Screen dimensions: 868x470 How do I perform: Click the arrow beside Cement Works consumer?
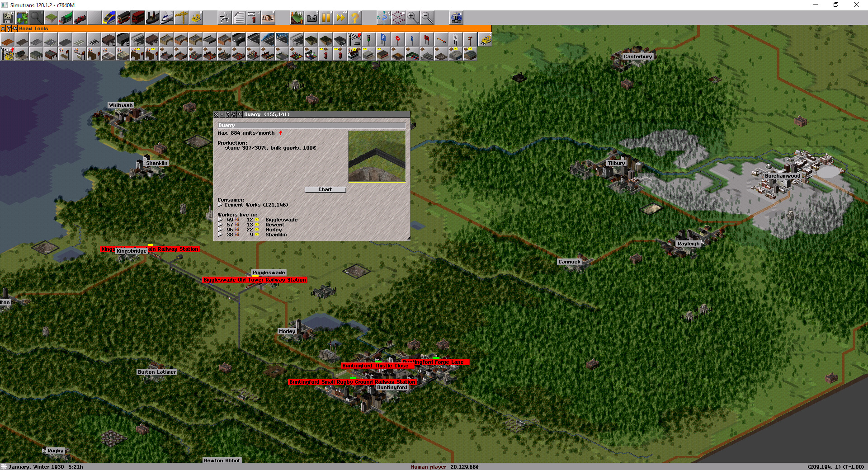point(220,205)
